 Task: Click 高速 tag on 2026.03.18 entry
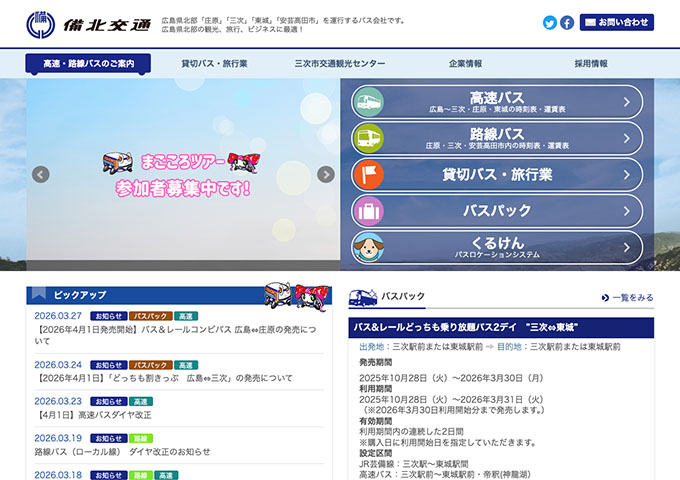click(x=166, y=475)
